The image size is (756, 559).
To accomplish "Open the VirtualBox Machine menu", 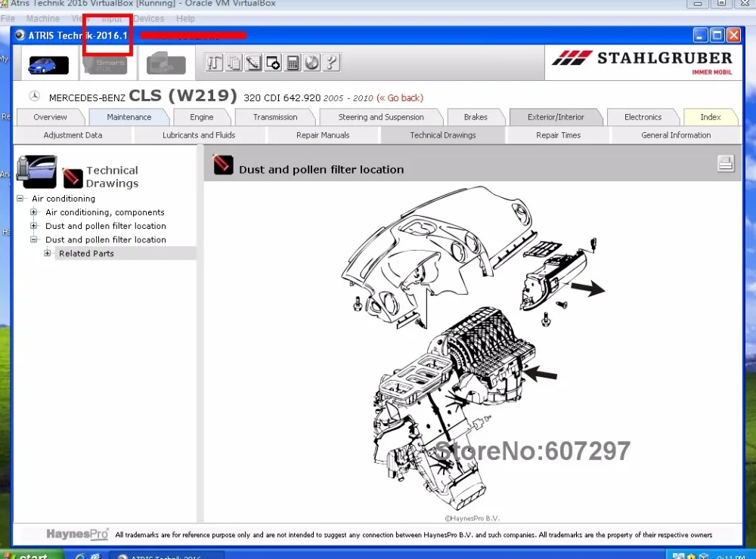I will pyautogui.click(x=43, y=18).
